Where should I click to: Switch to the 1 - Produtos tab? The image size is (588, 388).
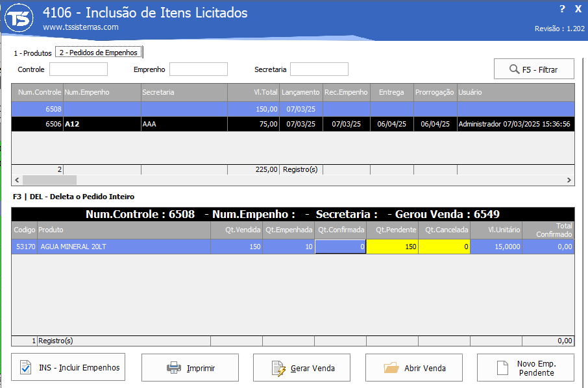click(32, 53)
